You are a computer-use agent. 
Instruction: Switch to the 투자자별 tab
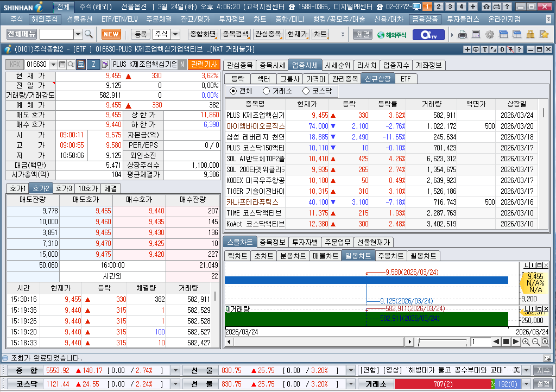pos(305,242)
